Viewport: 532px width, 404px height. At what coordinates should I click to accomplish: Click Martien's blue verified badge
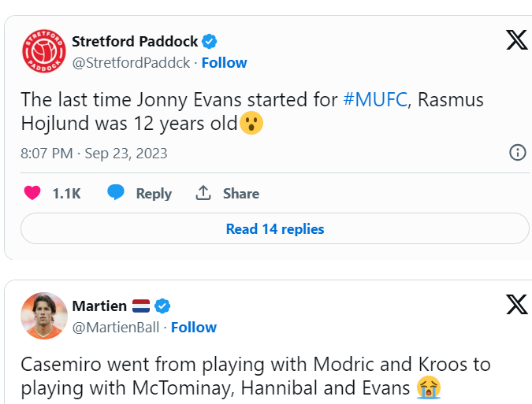[163, 306]
